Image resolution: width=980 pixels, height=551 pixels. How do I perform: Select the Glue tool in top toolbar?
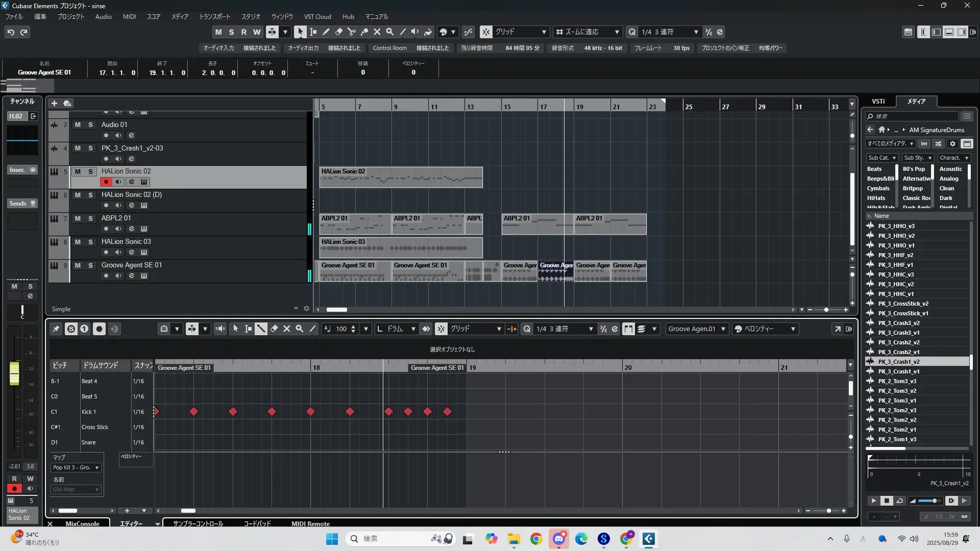[x=364, y=32]
